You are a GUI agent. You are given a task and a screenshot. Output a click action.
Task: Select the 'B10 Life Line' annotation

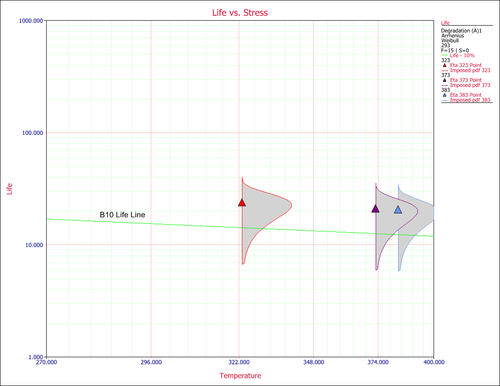(x=122, y=215)
